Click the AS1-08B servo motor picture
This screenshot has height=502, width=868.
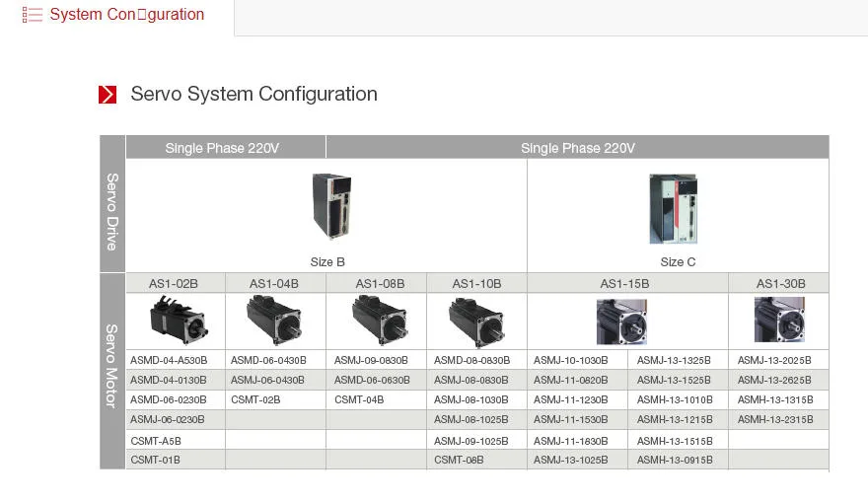(x=380, y=321)
